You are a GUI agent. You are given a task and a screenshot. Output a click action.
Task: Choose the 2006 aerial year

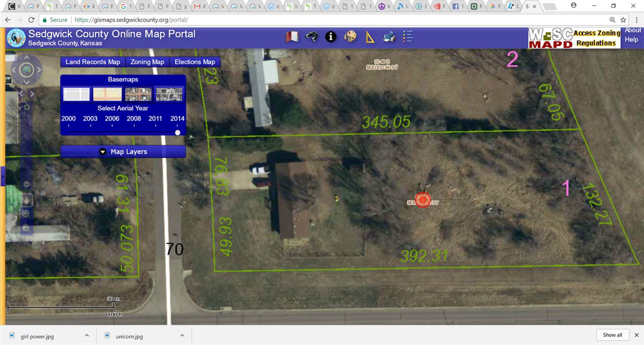point(112,119)
